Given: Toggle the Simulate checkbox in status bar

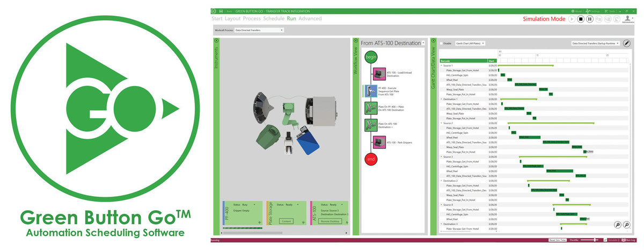Looking at the screenshot, I should [x=605, y=240].
